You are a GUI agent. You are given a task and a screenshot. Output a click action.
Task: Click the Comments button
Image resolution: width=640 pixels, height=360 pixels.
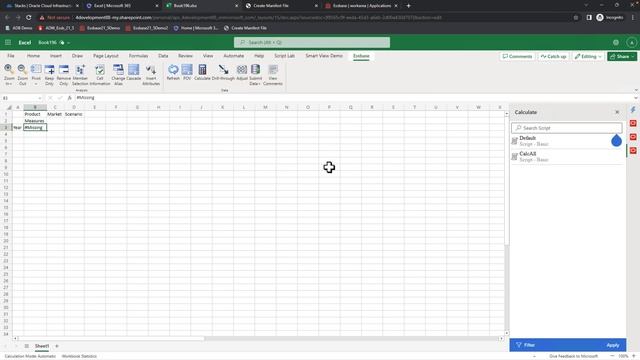tap(517, 56)
